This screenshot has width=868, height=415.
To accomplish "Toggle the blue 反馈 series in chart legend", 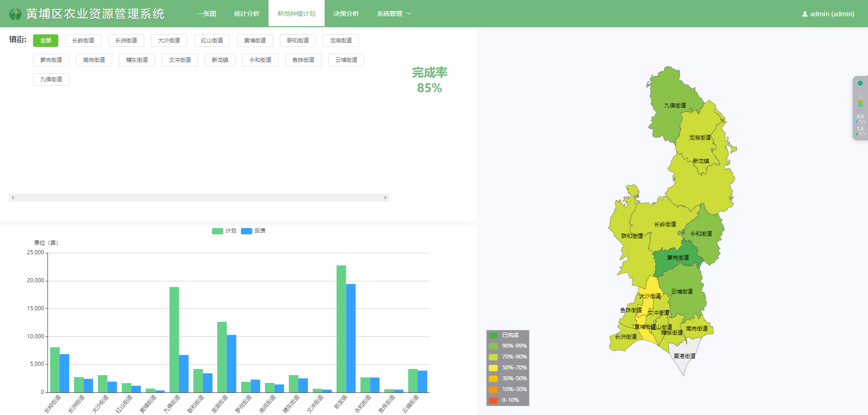I will 254,231.
